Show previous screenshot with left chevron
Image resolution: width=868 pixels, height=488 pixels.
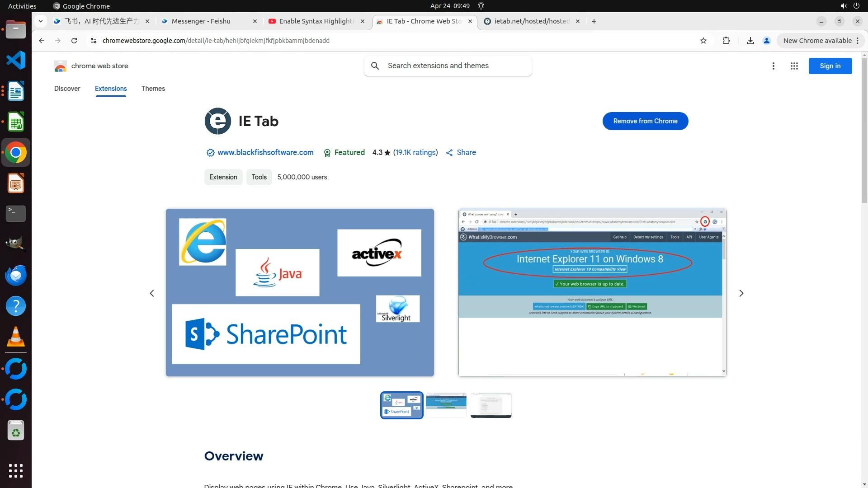pos(152,293)
